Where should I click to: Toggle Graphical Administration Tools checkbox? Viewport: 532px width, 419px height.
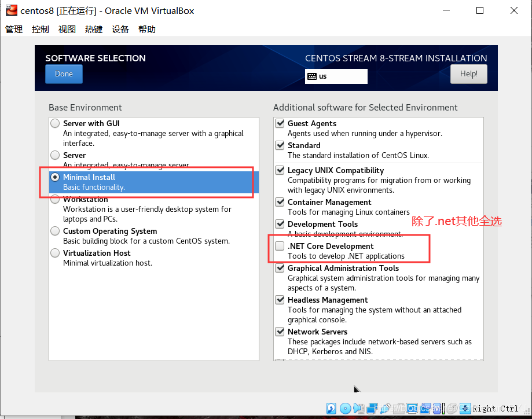pyautogui.click(x=280, y=268)
